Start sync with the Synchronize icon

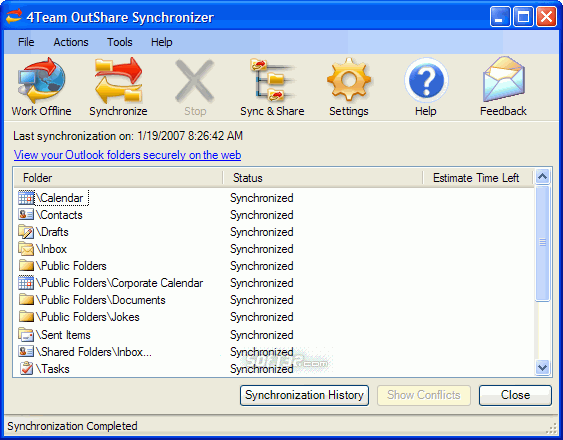[118, 81]
